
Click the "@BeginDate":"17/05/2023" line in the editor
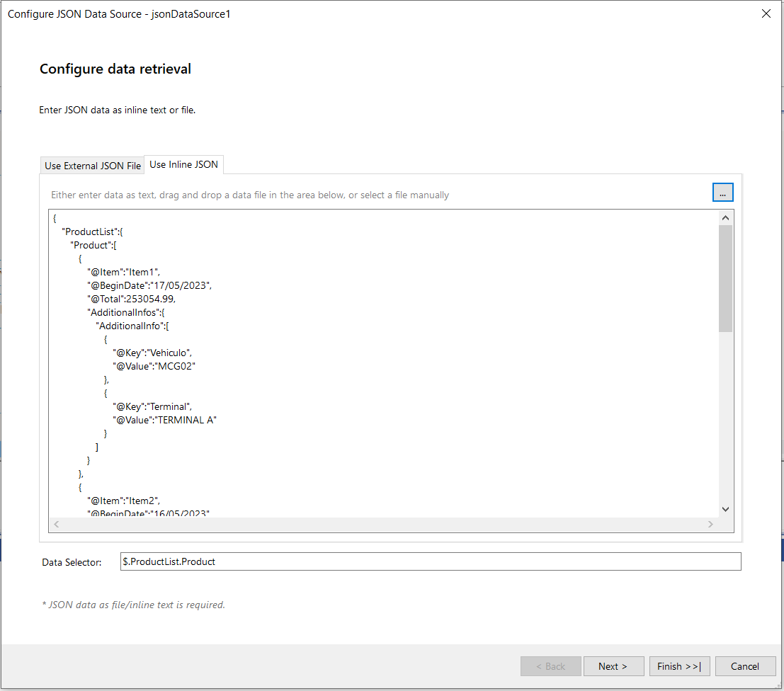coord(149,285)
